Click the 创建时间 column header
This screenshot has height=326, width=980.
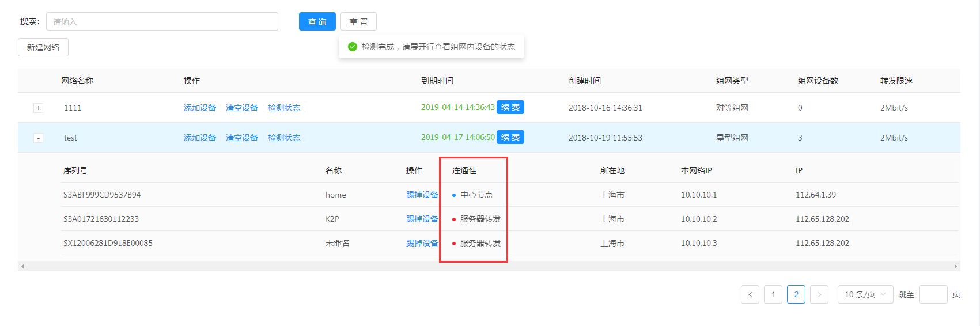click(585, 81)
